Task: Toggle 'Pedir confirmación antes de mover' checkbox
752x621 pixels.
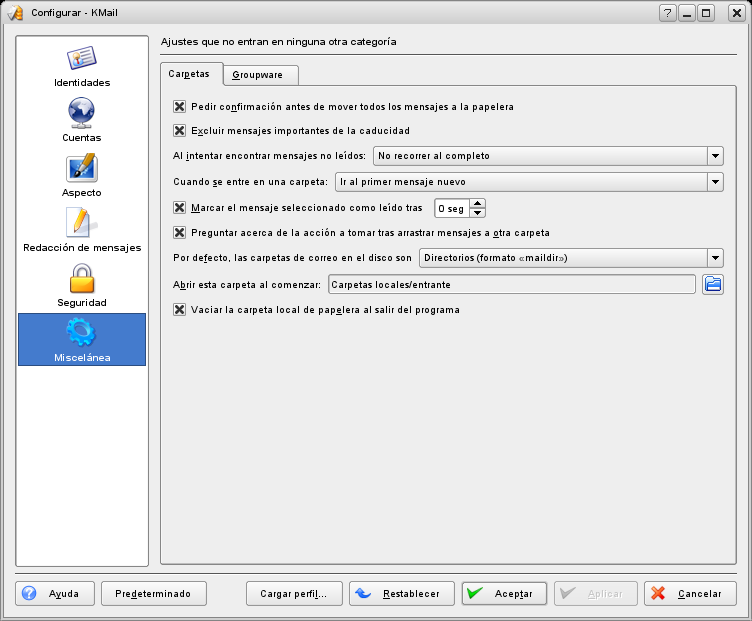Action: click(180, 106)
